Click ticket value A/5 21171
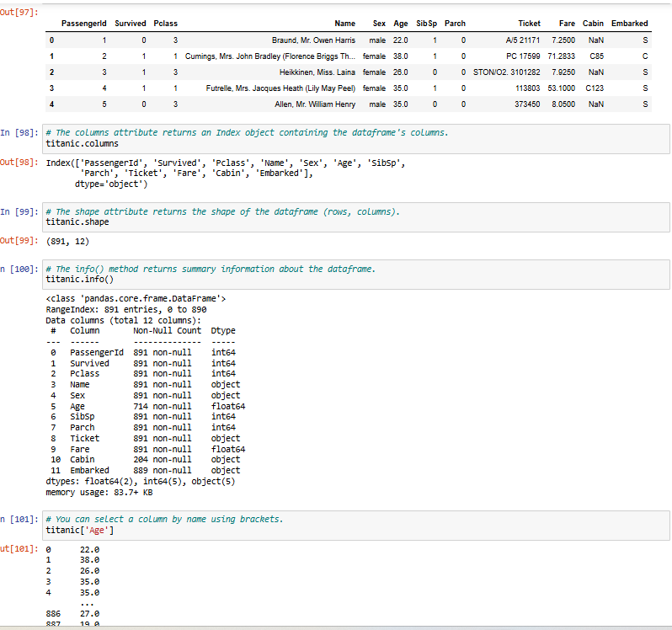Viewport: 672px width, 630px height. [522, 40]
